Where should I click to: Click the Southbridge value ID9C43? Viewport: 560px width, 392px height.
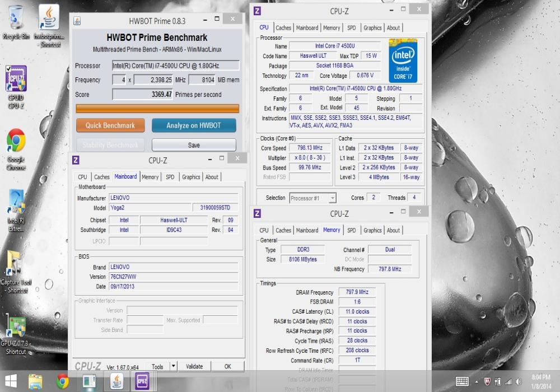pos(174,230)
